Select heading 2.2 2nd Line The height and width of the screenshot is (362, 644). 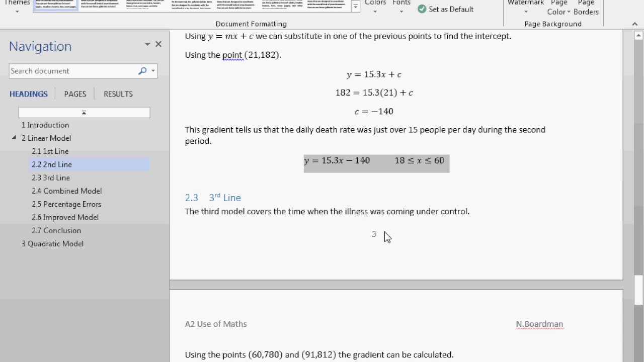pyautogui.click(x=52, y=164)
